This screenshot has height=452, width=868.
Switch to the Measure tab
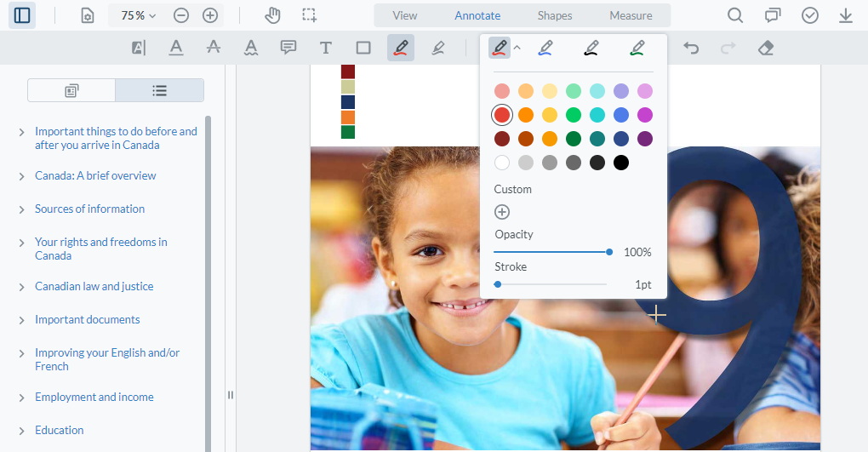631,15
